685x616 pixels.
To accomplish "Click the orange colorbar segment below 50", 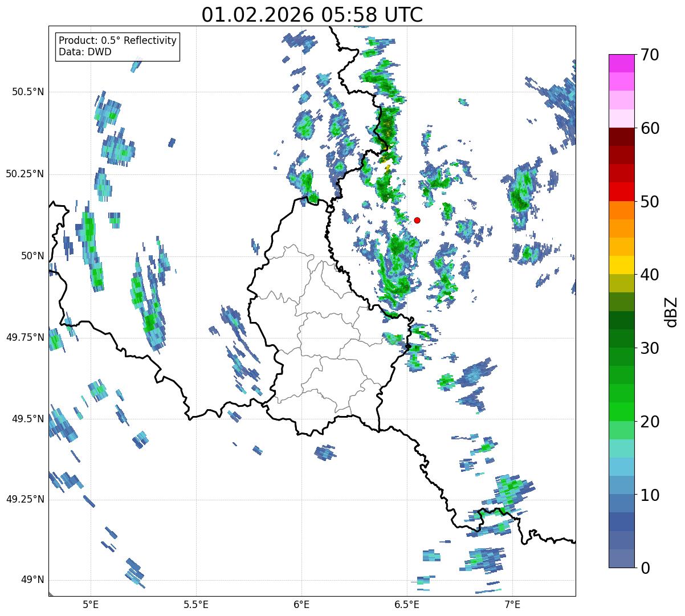I will click(621, 210).
